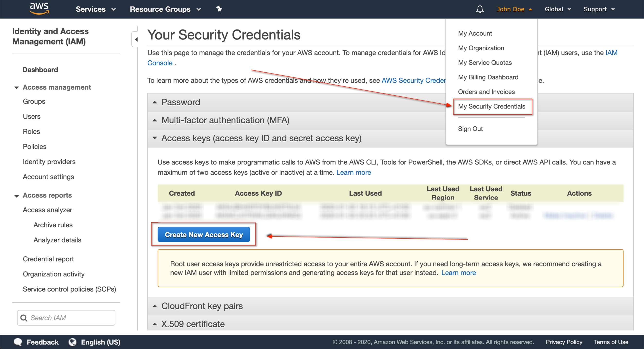Open Archive rules
The width and height of the screenshot is (644, 349).
coord(53,225)
